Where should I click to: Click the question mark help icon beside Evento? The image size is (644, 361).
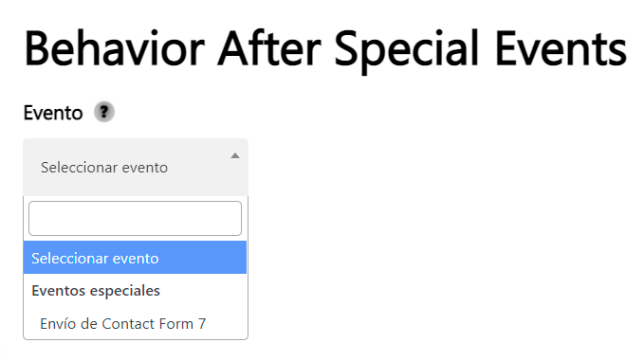pyautogui.click(x=104, y=112)
